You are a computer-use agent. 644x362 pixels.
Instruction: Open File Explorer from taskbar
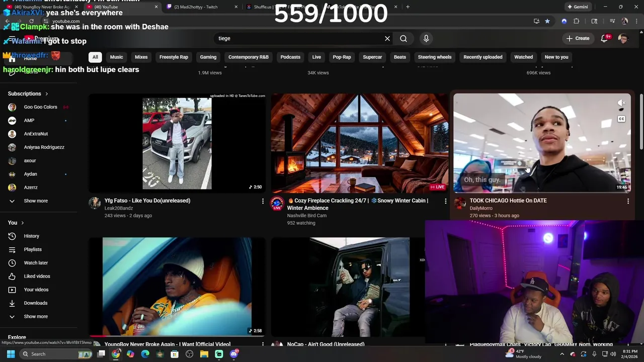(204, 354)
